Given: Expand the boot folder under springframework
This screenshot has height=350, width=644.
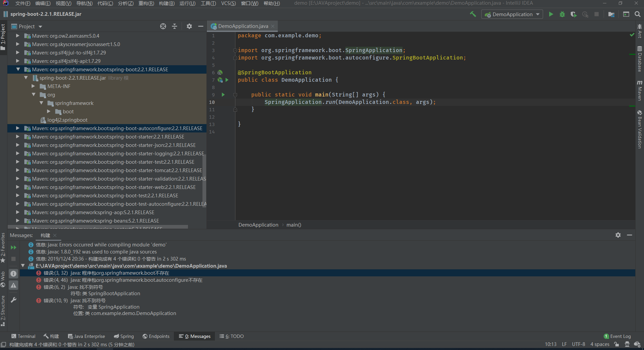Looking at the screenshot, I should click(49, 111).
